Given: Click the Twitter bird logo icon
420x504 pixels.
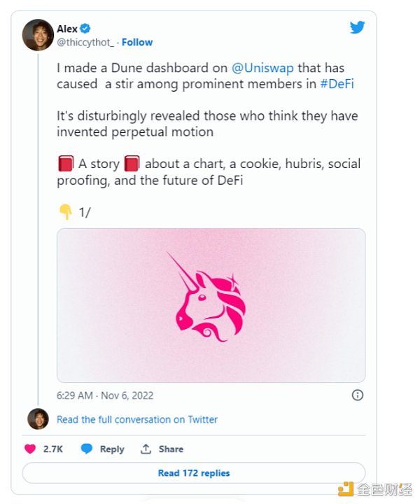Looking at the screenshot, I should pyautogui.click(x=357, y=27).
